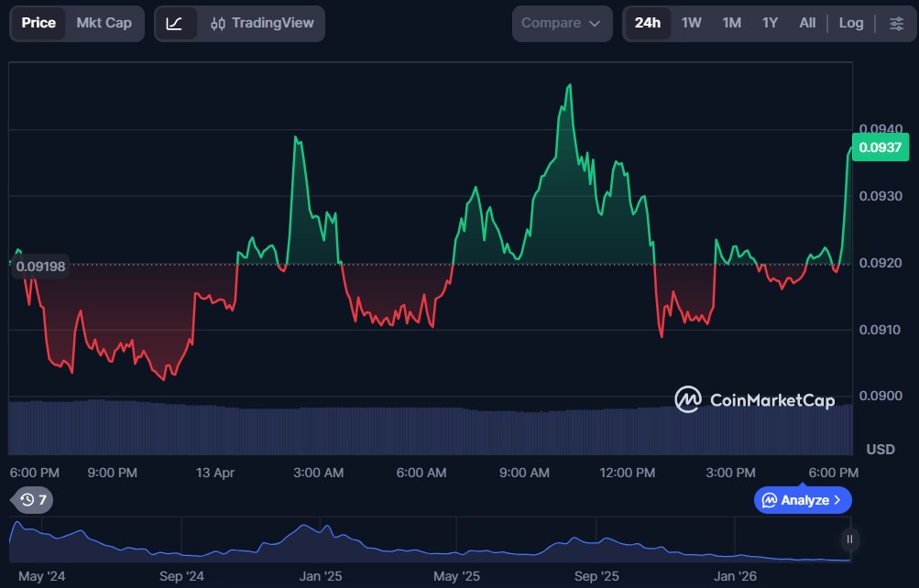Grab the range handle on the mini timeline

click(849, 539)
